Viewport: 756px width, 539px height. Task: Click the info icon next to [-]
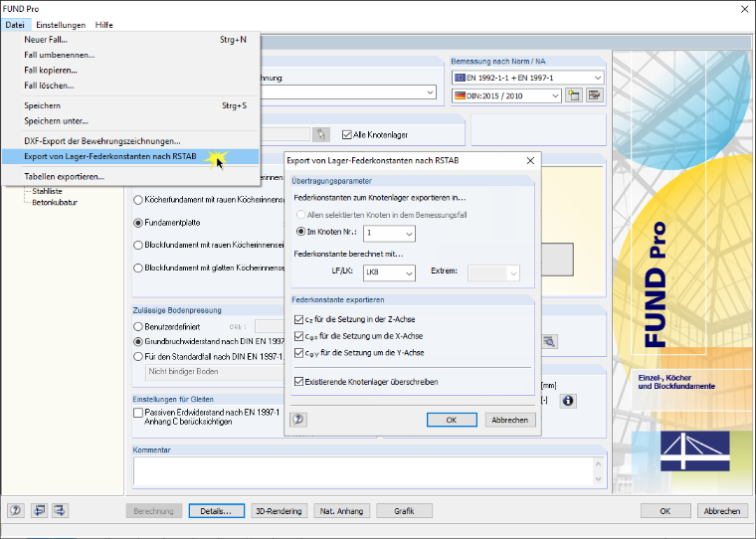(x=568, y=401)
